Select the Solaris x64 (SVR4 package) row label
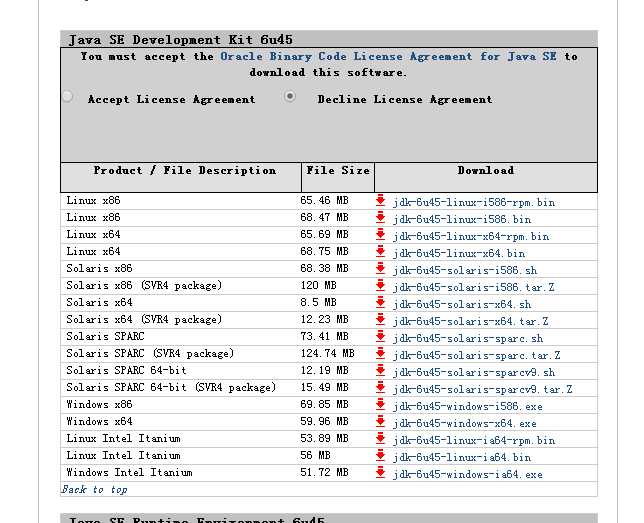The height and width of the screenshot is (523, 644). [144, 319]
